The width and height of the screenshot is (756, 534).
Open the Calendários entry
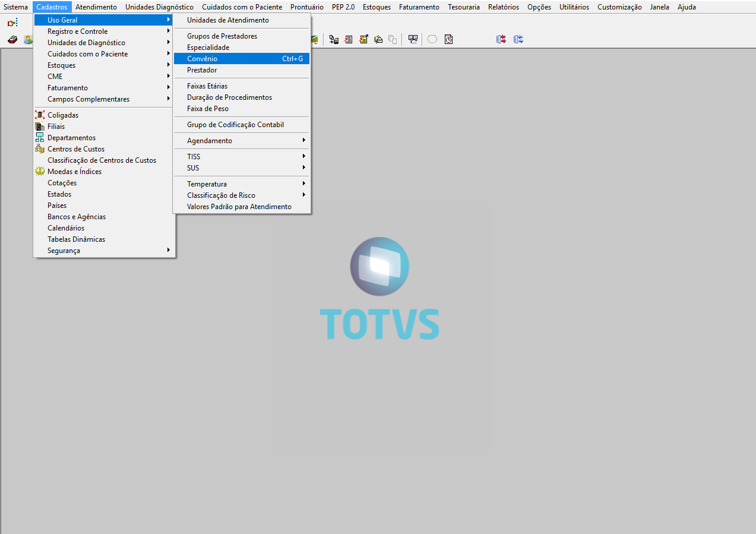(104, 228)
